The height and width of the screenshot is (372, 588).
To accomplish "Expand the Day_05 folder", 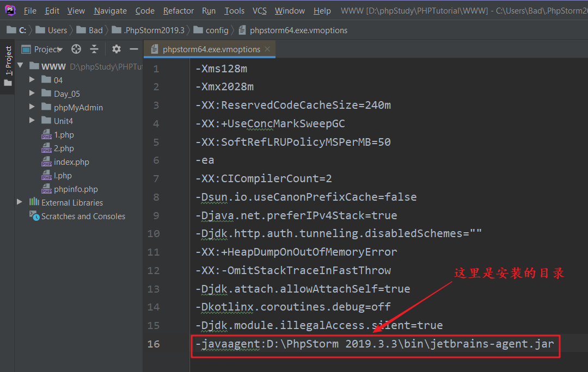I will pos(32,94).
